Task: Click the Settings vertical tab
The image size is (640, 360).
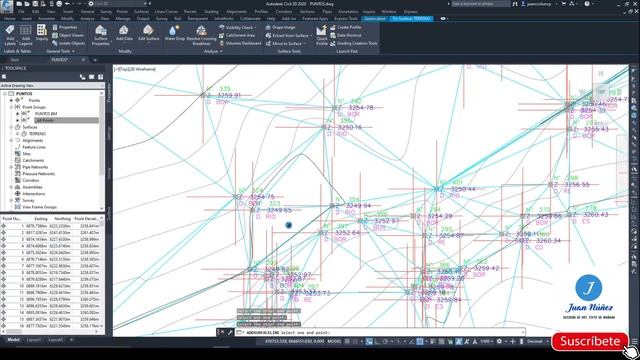Action: [109, 133]
